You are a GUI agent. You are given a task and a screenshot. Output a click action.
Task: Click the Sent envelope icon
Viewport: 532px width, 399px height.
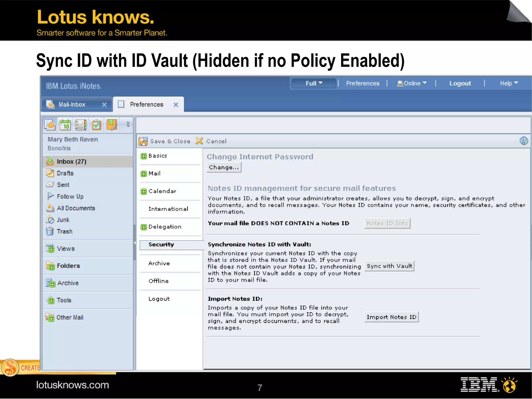tap(50, 185)
